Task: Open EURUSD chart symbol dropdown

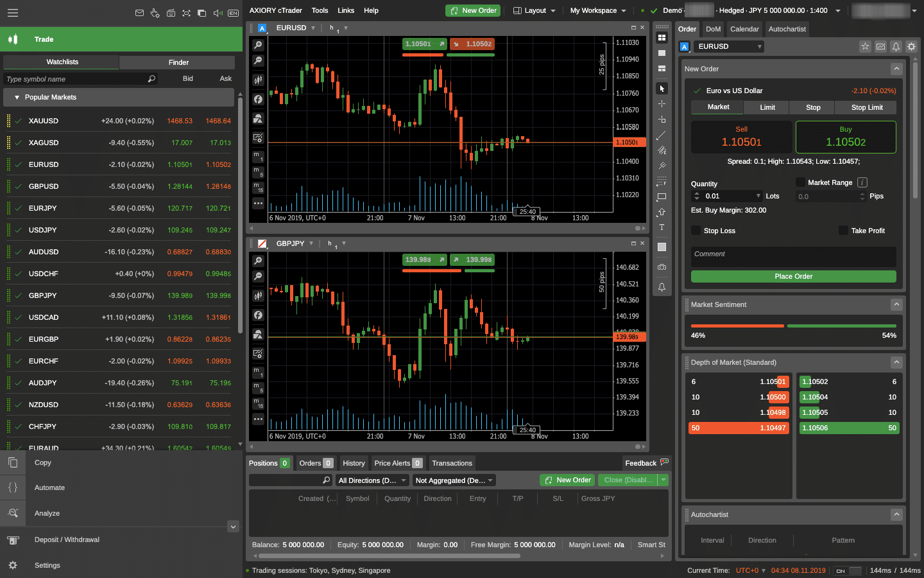Action: 313,28
